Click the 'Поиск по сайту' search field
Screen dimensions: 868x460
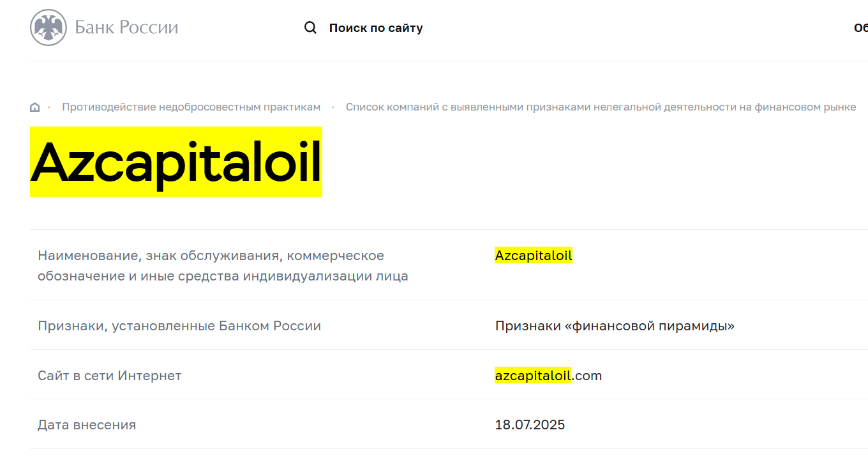point(376,28)
